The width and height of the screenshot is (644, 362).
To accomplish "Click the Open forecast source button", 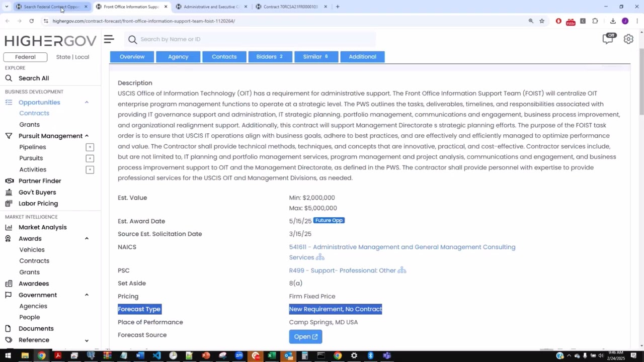I will tap(305, 337).
